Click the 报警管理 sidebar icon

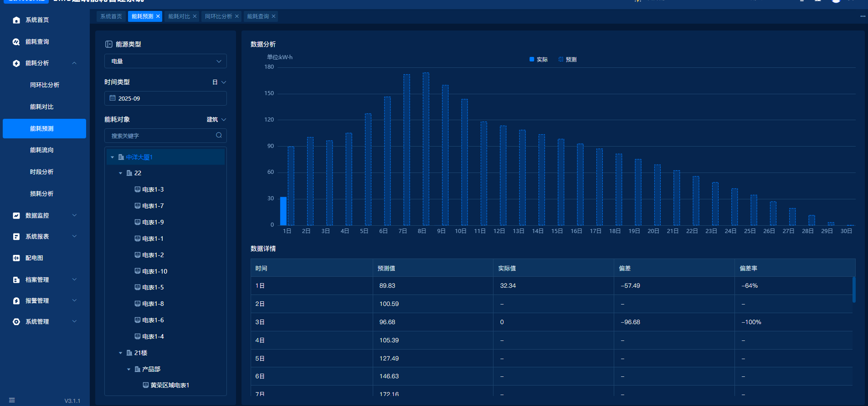point(16,301)
